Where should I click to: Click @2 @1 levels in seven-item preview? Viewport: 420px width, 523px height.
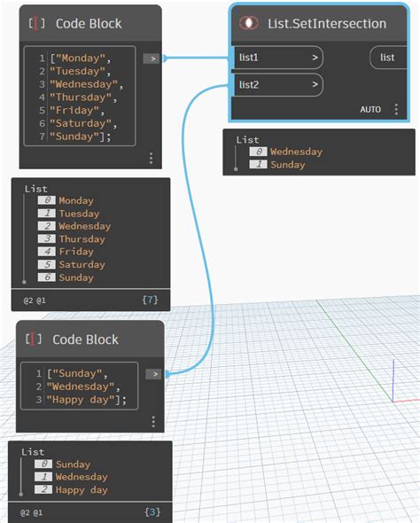35,301
